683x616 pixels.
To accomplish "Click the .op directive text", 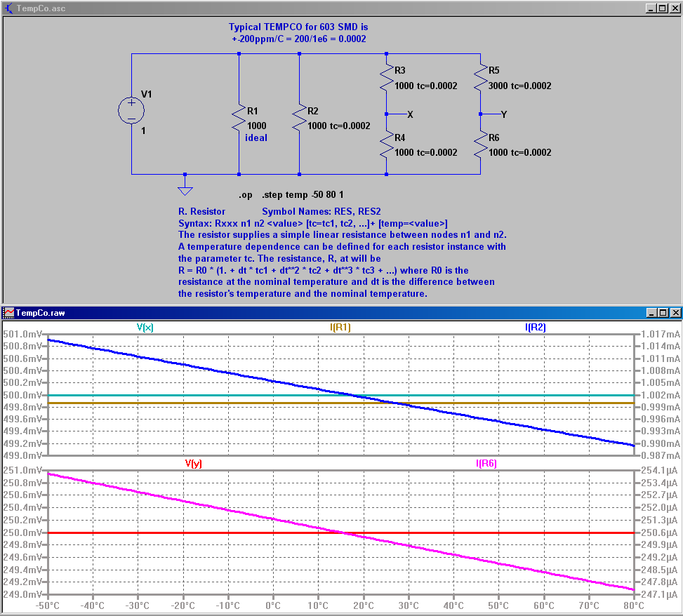I will click(245, 194).
